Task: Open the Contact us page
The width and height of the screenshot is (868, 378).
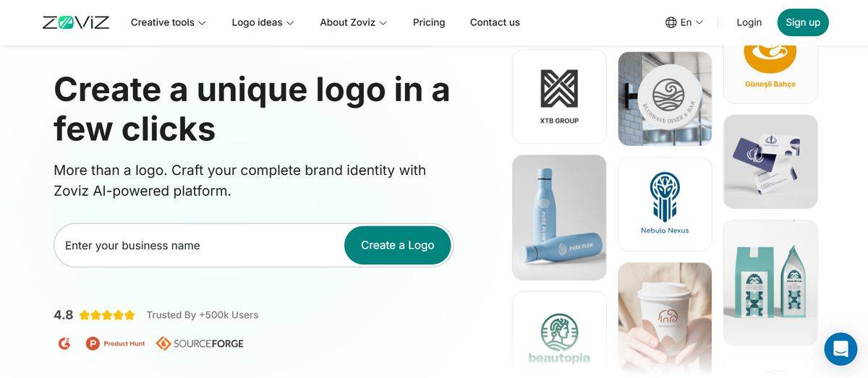Action: pos(495,22)
